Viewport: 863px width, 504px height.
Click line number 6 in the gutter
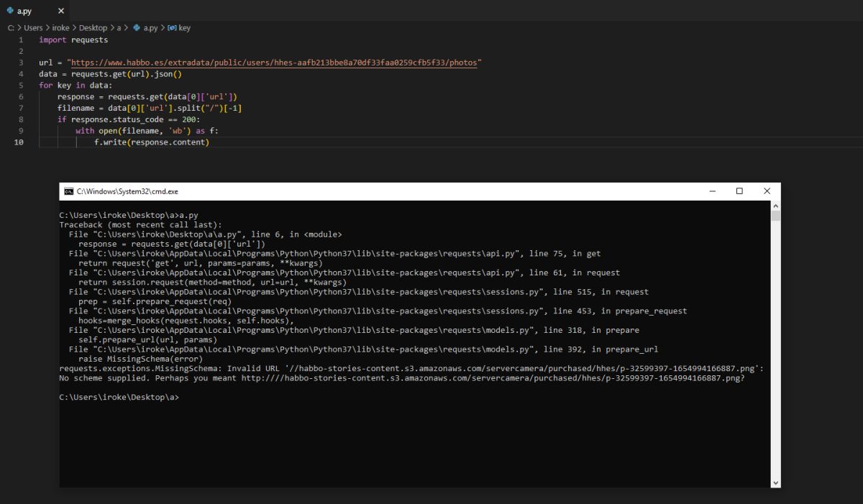pos(21,96)
